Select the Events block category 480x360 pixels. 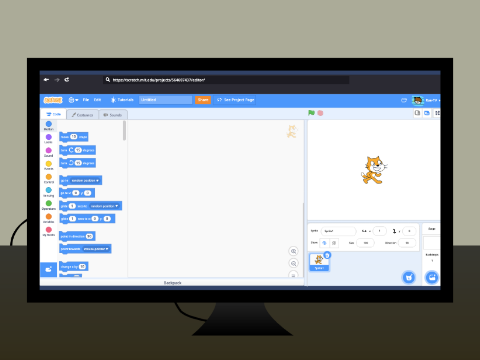pos(49,166)
